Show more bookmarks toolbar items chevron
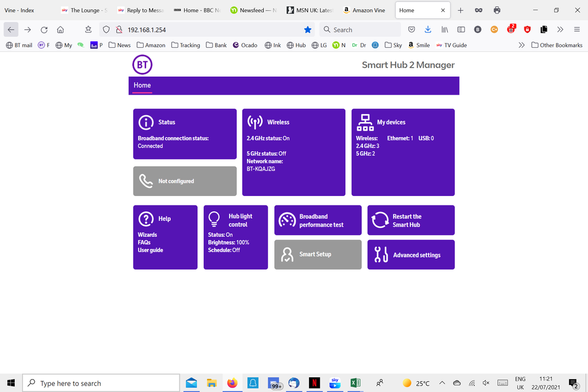This screenshot has height=392, width=588. (x=521, y=45)
